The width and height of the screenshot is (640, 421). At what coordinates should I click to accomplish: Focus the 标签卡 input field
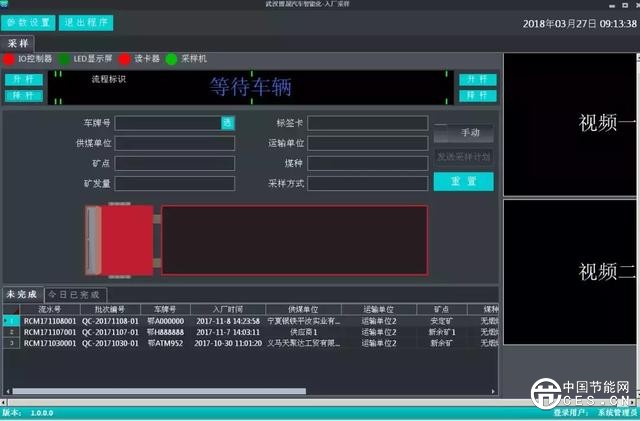(367, 123)
